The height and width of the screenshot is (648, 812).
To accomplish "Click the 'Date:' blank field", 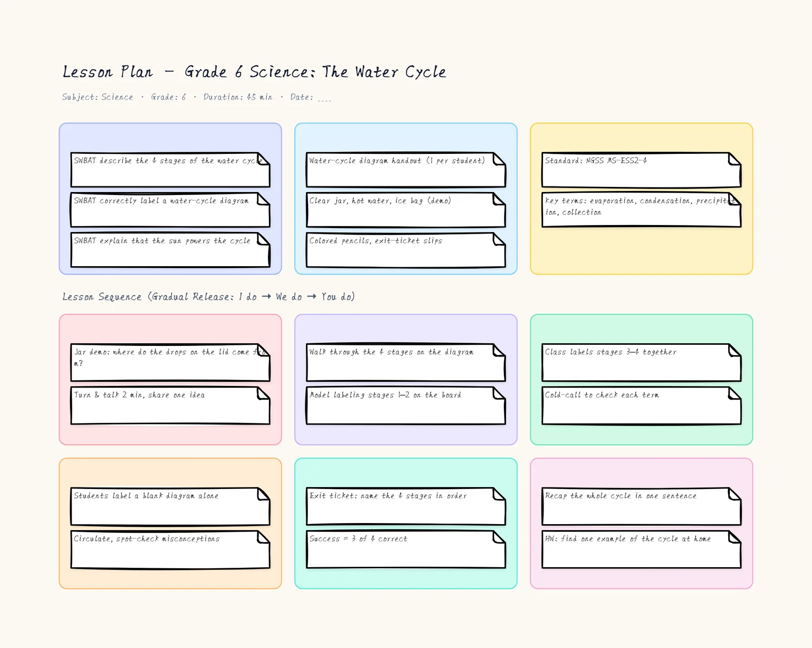I will coord(311,96).
